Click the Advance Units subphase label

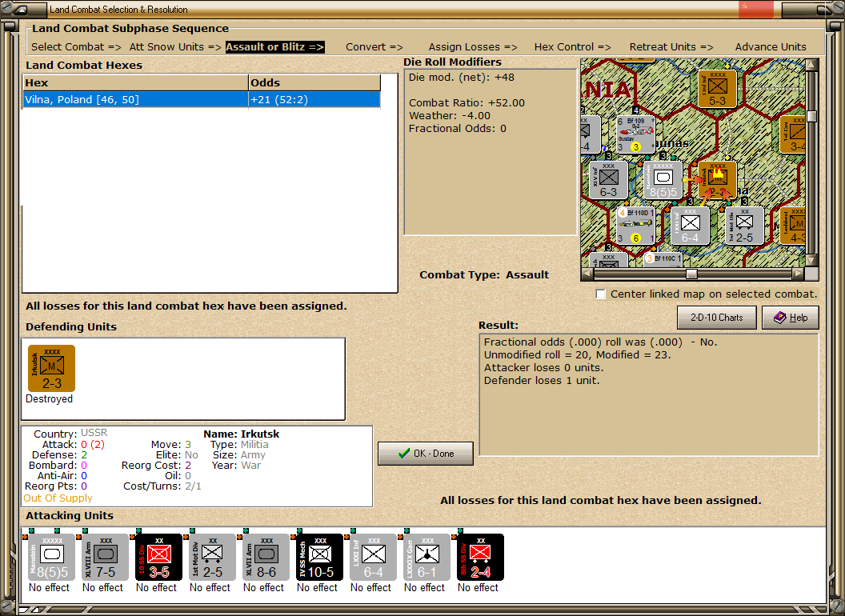(x=771, y=47)
